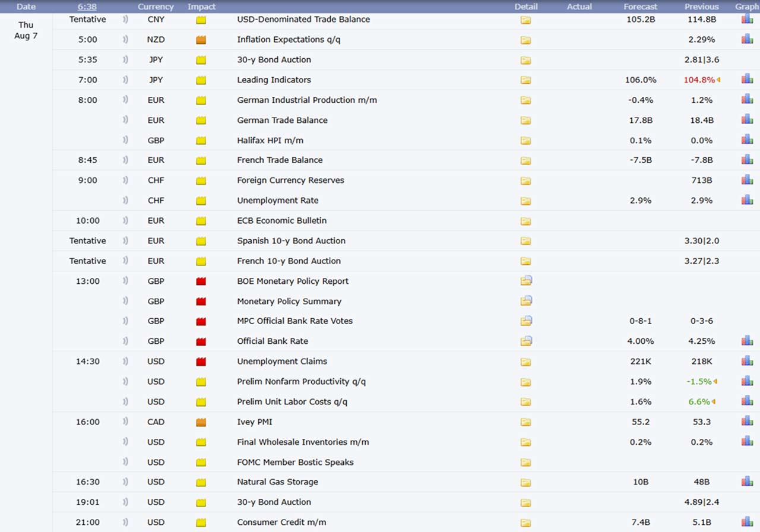Toggle alert for BOE Monetary Policy Report
Screen dimensions: 760x532
[125, 281]
